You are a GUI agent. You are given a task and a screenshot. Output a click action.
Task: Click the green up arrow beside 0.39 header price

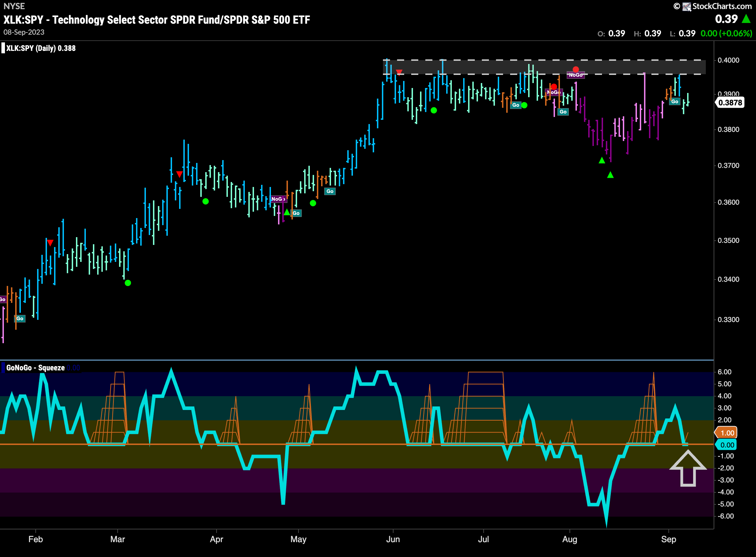pos(746,19)
